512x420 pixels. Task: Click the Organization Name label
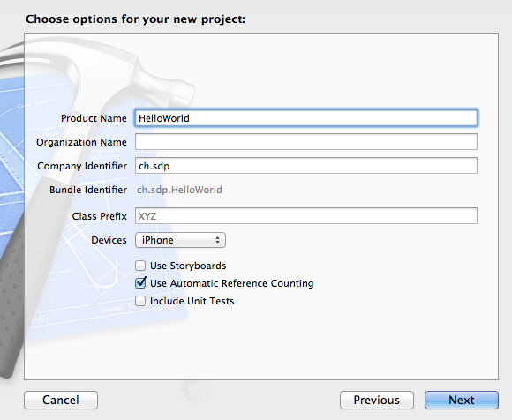pos(81,142)
